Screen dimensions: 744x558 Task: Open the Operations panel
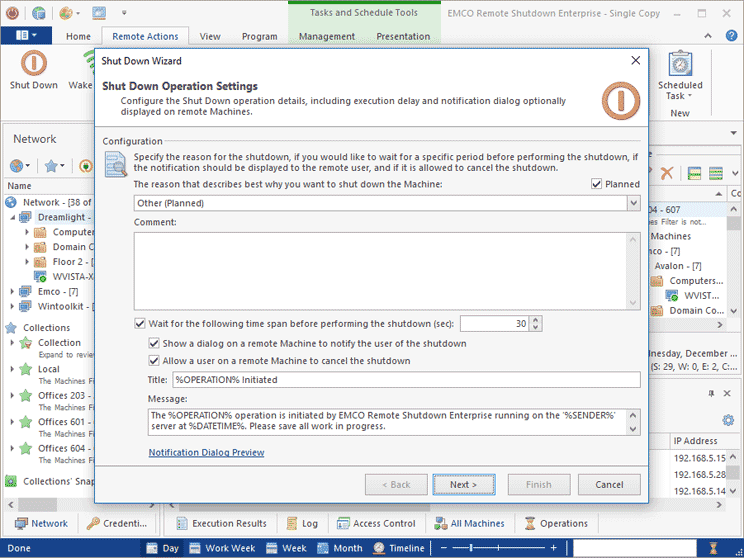tap(555, 523)
